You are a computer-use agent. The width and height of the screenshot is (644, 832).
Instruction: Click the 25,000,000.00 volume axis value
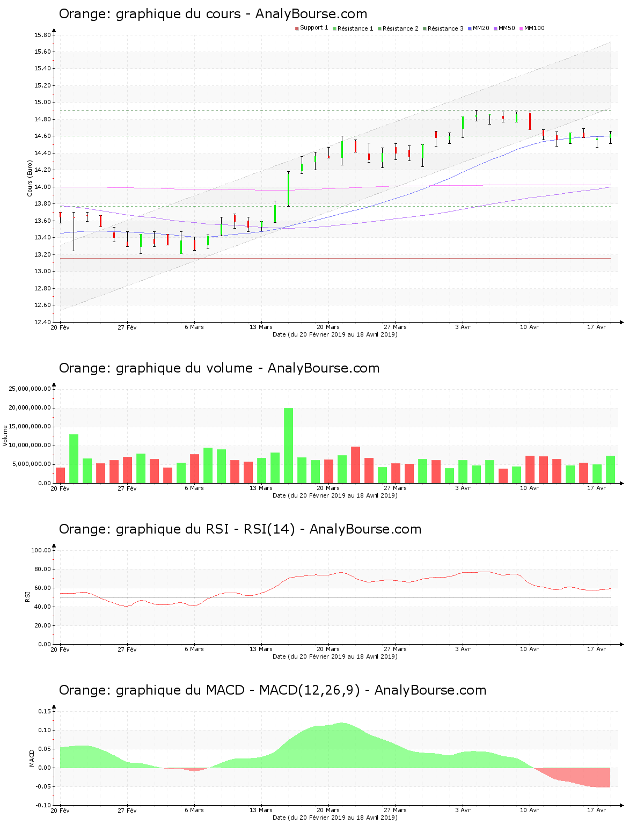[30, 389]
